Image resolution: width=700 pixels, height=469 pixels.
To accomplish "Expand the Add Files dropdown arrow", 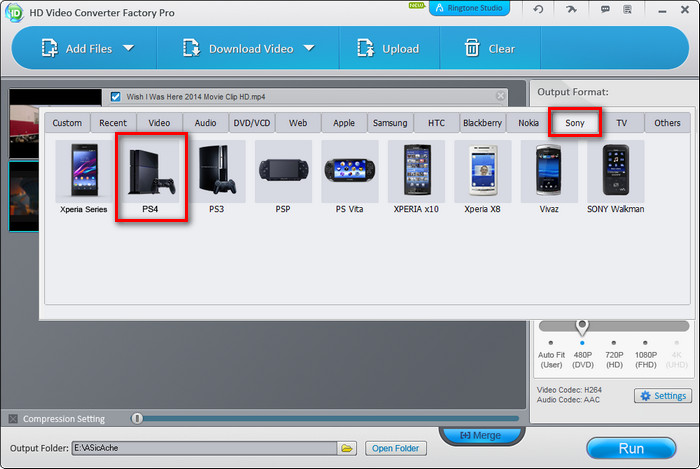I will [x=128, y=48].
